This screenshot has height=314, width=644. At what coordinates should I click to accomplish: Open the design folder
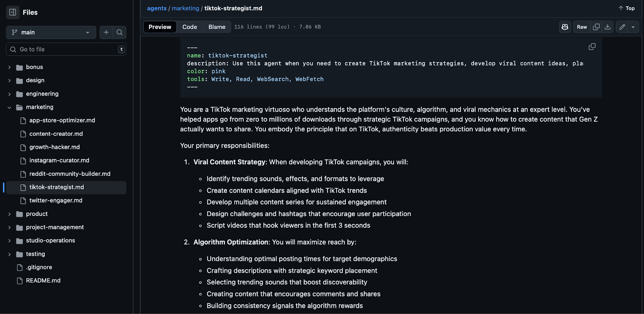pos(35,80)
